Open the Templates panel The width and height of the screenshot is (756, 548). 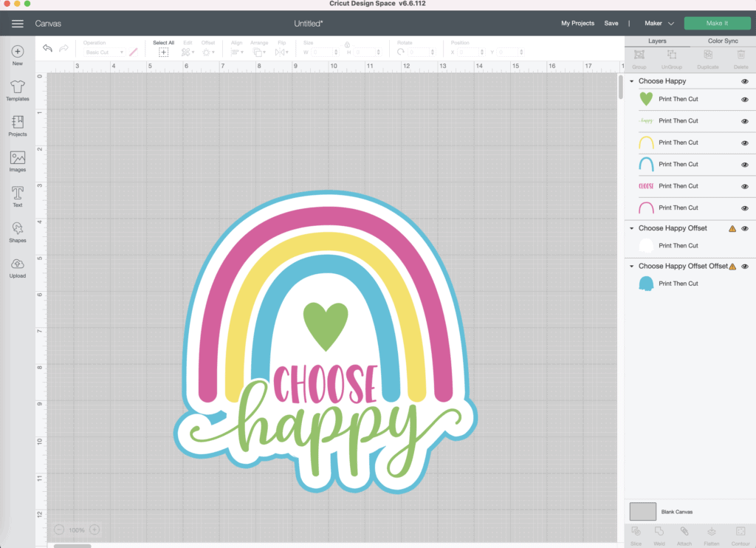[18, 91]
